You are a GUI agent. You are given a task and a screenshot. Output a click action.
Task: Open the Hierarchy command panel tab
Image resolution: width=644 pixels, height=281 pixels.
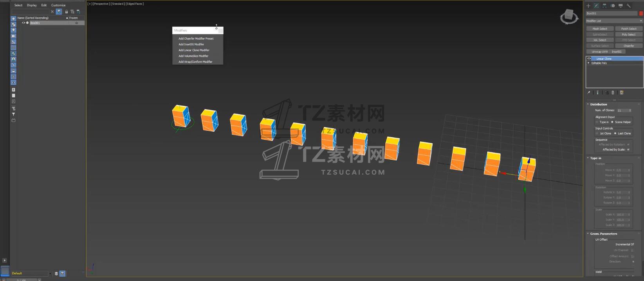tap(604, 5)
